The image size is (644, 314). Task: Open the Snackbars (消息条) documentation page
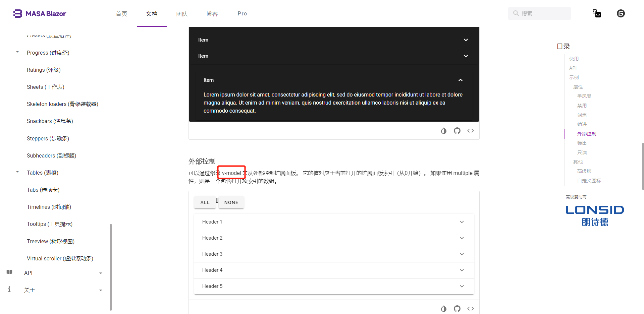click(x=50, y=121)
